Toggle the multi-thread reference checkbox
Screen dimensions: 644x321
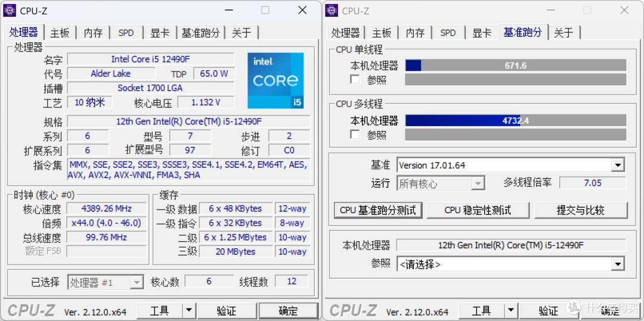[355, 135]
